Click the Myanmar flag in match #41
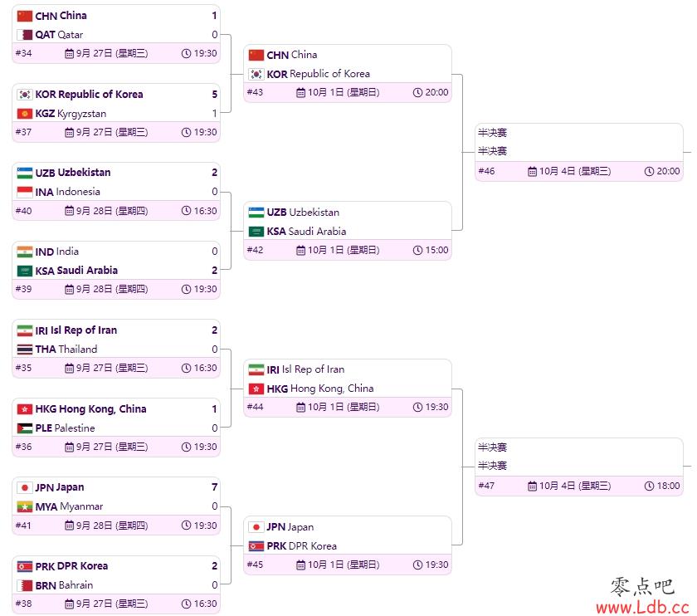 pyautogui.click(x=24, y=506)
